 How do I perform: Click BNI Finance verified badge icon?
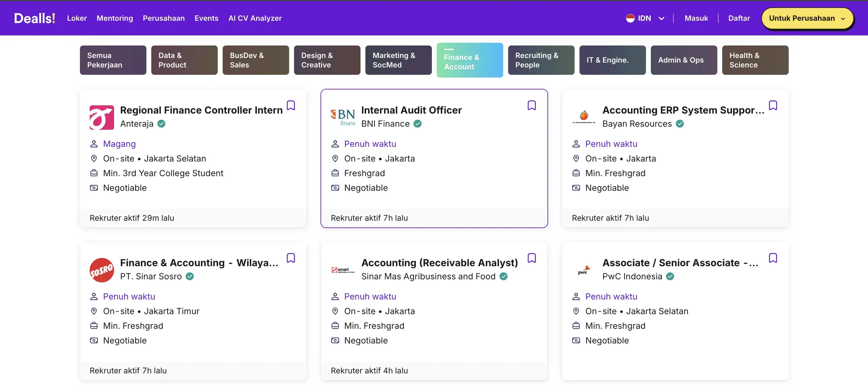pos(418,124)
